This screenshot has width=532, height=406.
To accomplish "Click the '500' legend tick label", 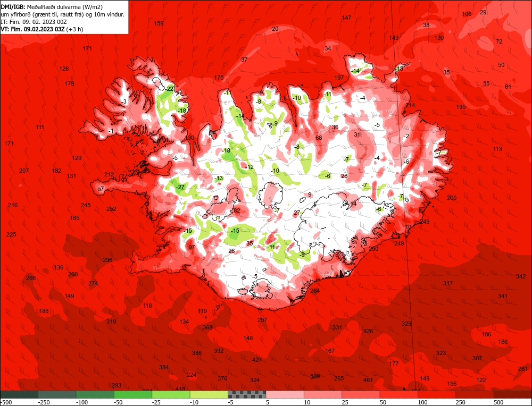I will (x=498, y=402).
